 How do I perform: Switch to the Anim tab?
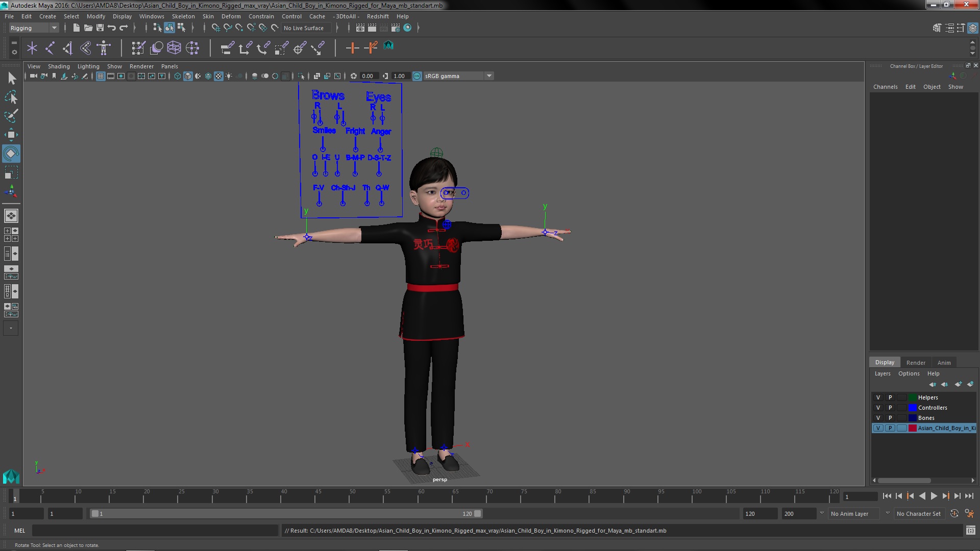(x=944, y=363)
